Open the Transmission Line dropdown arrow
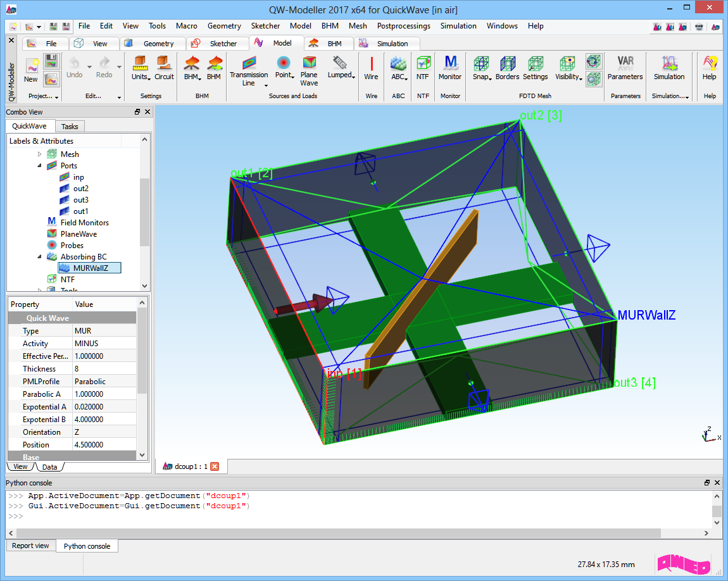This screenshot has width=728, height=581. (266, 85)
